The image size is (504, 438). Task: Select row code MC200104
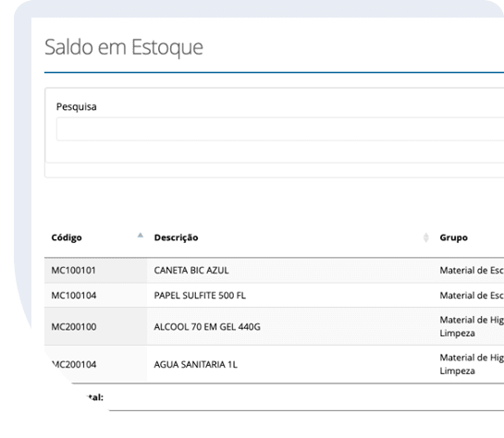[x=74, y=364]
